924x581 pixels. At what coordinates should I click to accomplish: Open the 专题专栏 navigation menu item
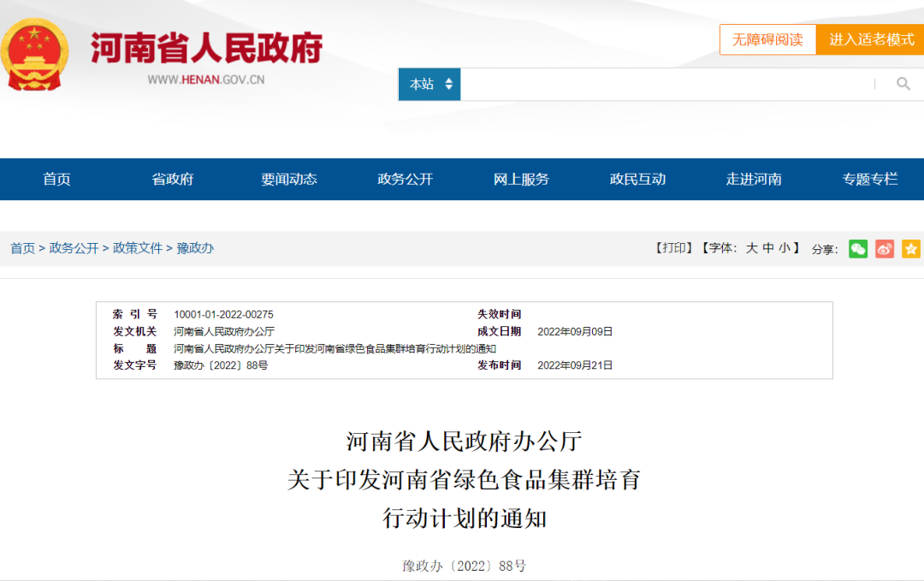pyautogui.click(x=870, y=179)
